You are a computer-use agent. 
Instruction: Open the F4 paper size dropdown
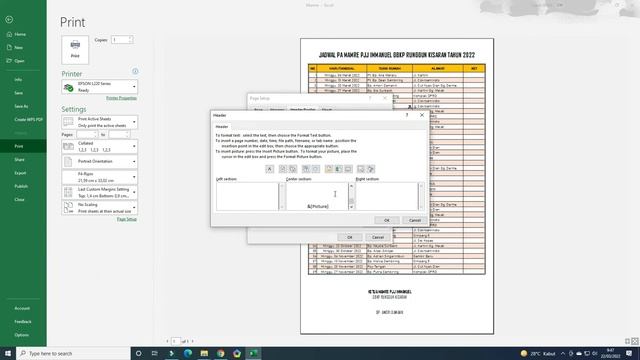tap(100, 177)
